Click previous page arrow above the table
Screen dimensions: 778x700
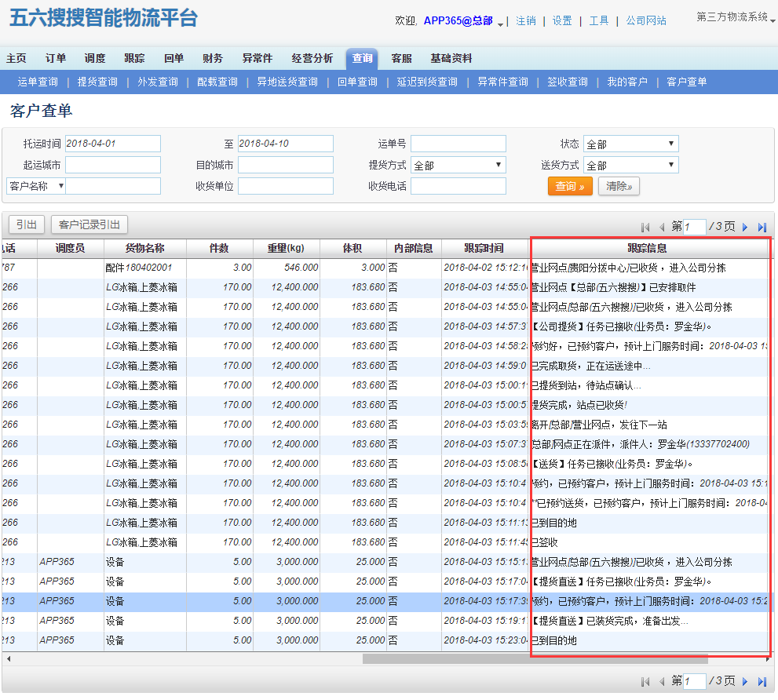tap(662, 227)
